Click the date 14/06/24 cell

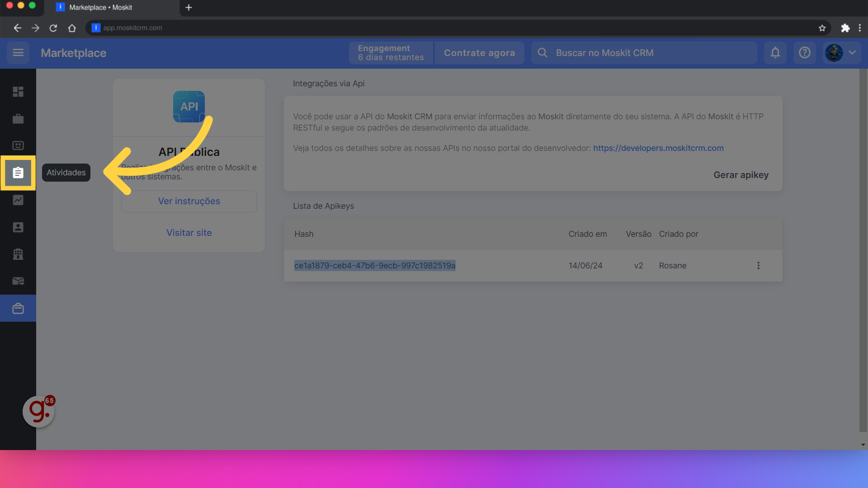[585, 266]
